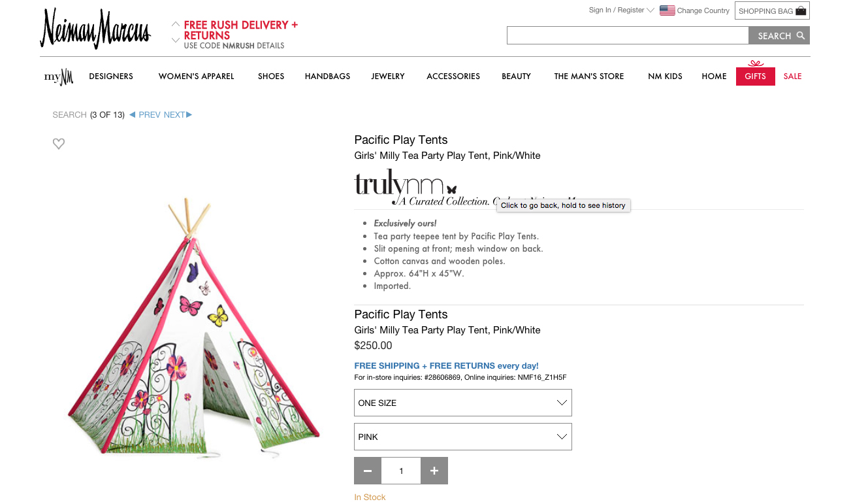Click the promo banner down arrow

pyautogui.click(x=176, y=40)
